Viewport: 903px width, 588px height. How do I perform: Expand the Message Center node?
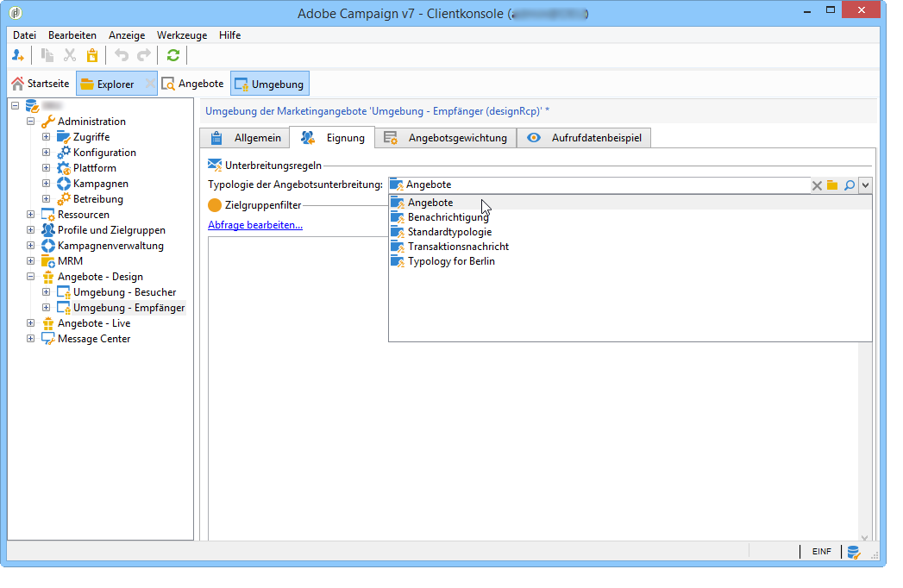pos(30,339)
